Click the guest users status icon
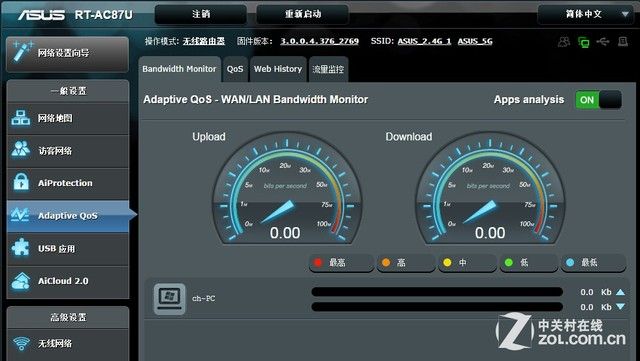Screen dimensions: 640x361 pyautogui.click(x=564, y=41)
